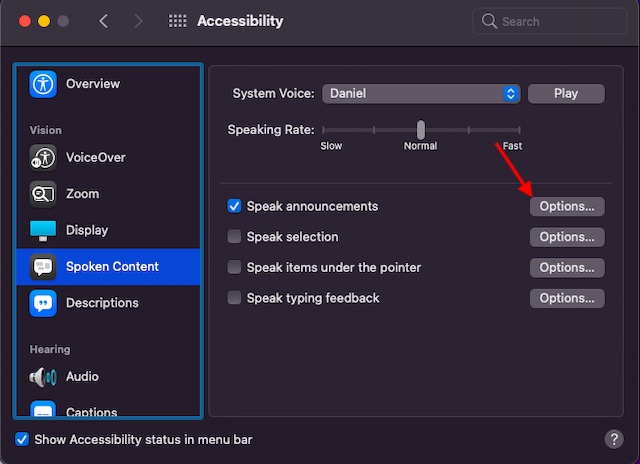Select the Display monitor icon

point(43,231)
